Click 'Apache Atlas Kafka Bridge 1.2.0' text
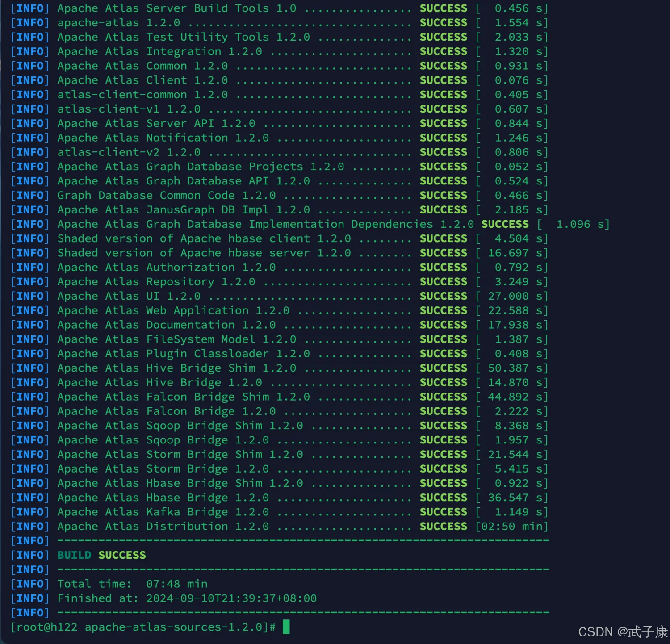The height and width of the screenshot is (644, 670). pyautogui.click(x=163, y=512)
